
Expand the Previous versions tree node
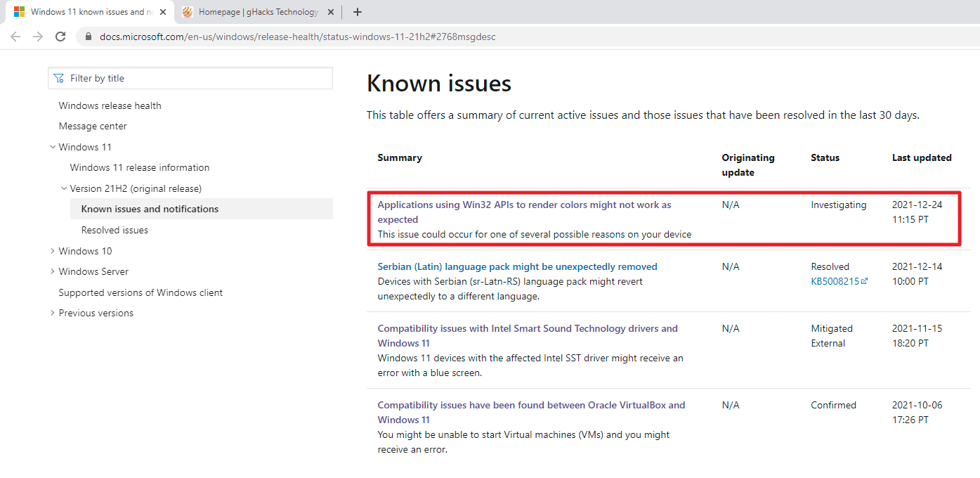click(53, 313)
